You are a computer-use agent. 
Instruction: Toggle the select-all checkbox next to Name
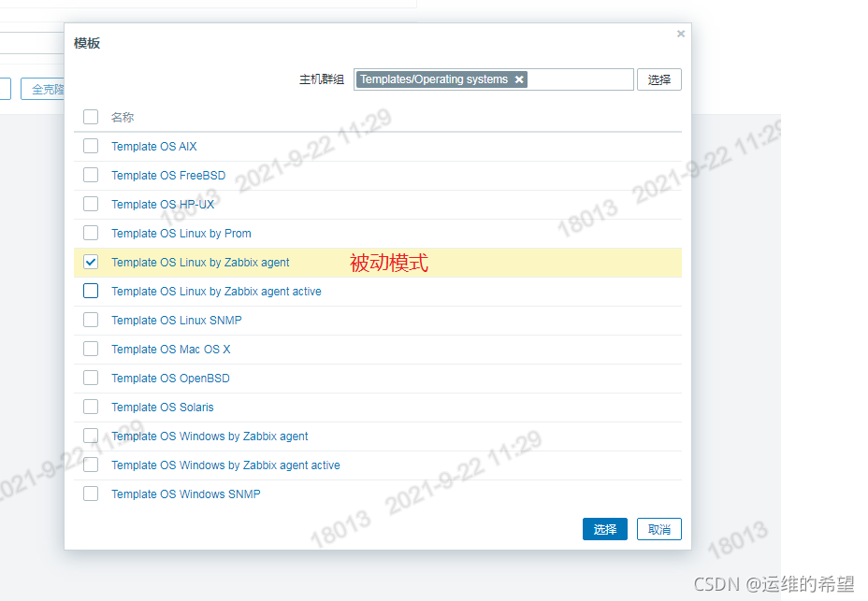tap(91, 117)
